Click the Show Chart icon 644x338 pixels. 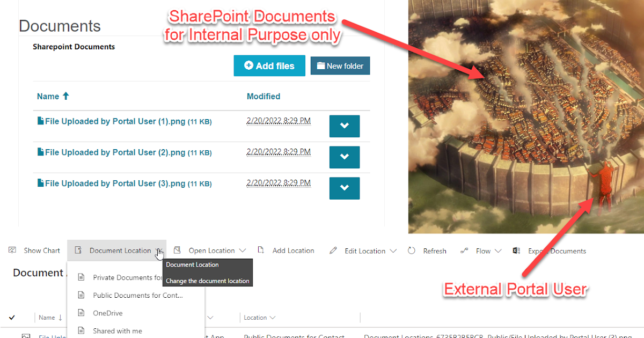12,251
